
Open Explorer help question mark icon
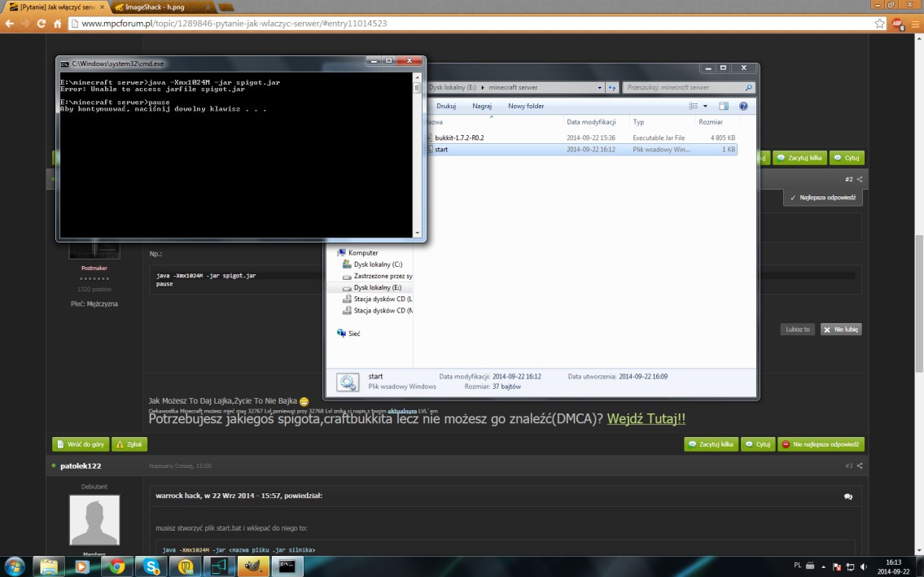pyautogui.click(x=744, y=106)
